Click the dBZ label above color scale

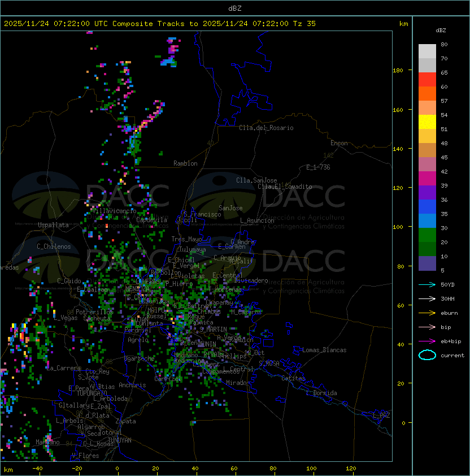[441, 31]
